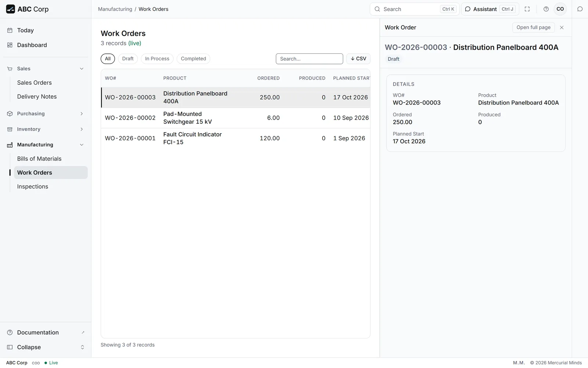Image resolution: width=588 pixels, height=368 pixels.
Task: Click the Sales cart icon
Action: point(10,69)
